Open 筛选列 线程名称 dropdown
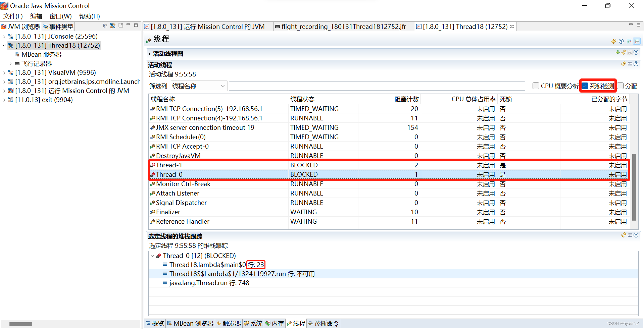Viewport: 644px width, 329px height. click(199, 86)
